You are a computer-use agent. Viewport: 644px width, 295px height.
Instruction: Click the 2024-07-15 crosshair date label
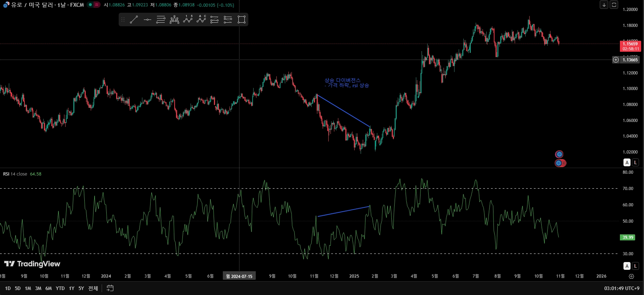[239, 276]
